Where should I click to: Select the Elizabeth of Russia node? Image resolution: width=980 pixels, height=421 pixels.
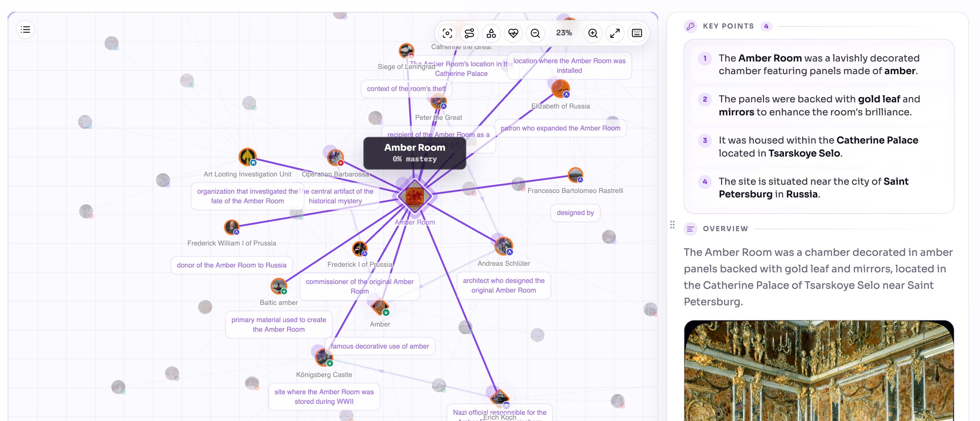click(560, 89)
